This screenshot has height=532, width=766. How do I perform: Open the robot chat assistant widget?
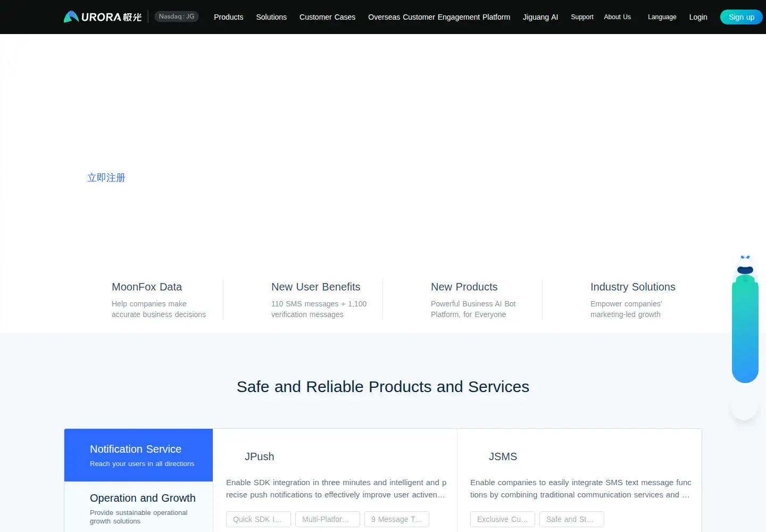(x=745, y=319)
